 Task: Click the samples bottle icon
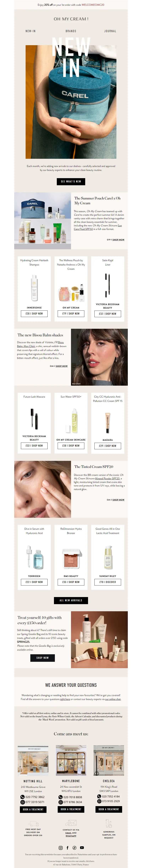click(x=109, y=824)
